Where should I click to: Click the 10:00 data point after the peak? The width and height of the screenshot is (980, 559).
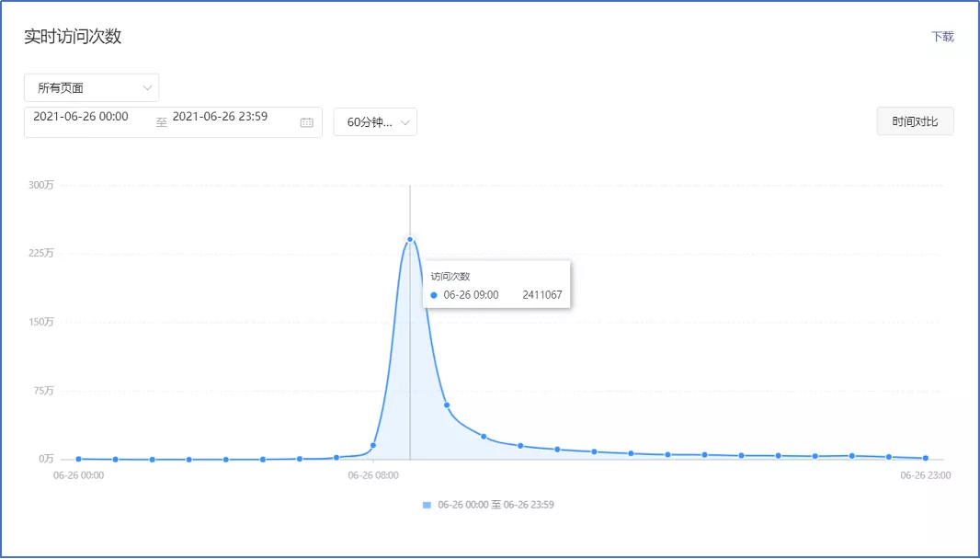click(447, 405)
